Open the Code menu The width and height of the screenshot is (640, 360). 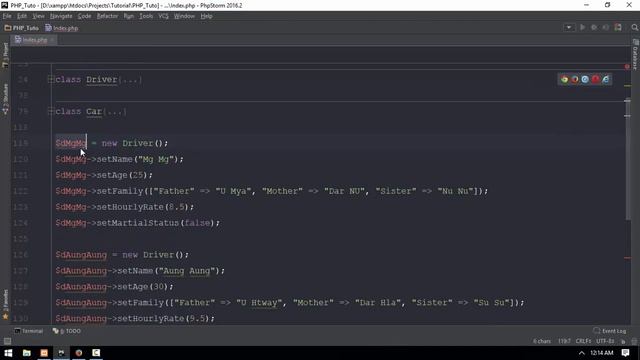(84, 16)
